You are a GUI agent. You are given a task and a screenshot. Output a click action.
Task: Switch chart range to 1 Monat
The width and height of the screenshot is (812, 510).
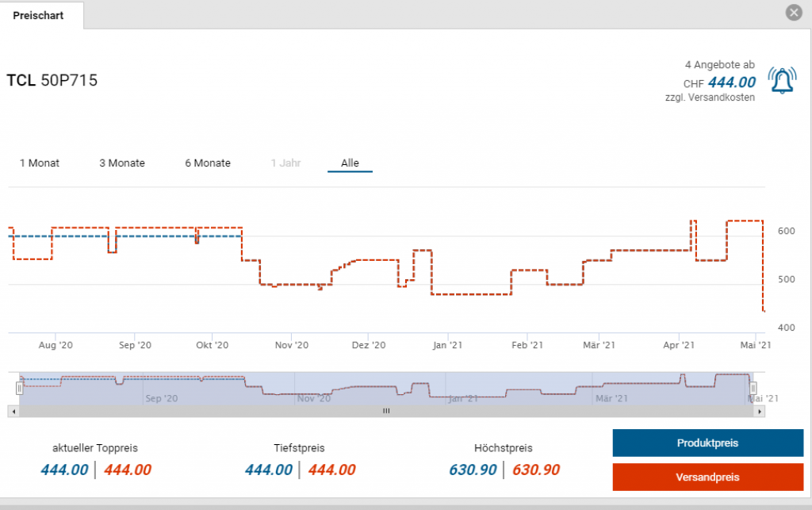40,163
